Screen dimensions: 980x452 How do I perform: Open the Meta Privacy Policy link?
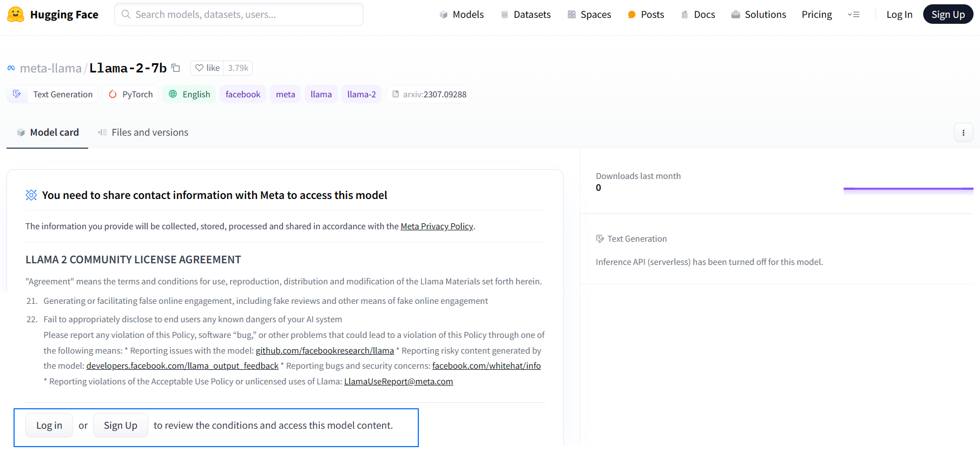[437, 227]
